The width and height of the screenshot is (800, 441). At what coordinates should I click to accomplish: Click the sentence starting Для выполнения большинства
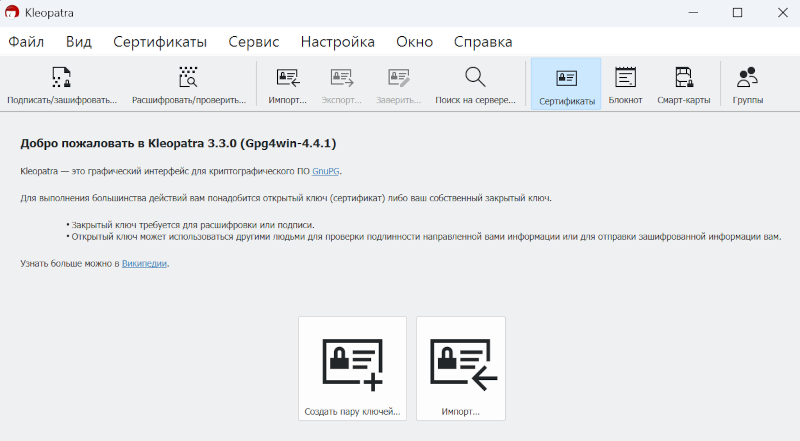[x=286, y=198]
